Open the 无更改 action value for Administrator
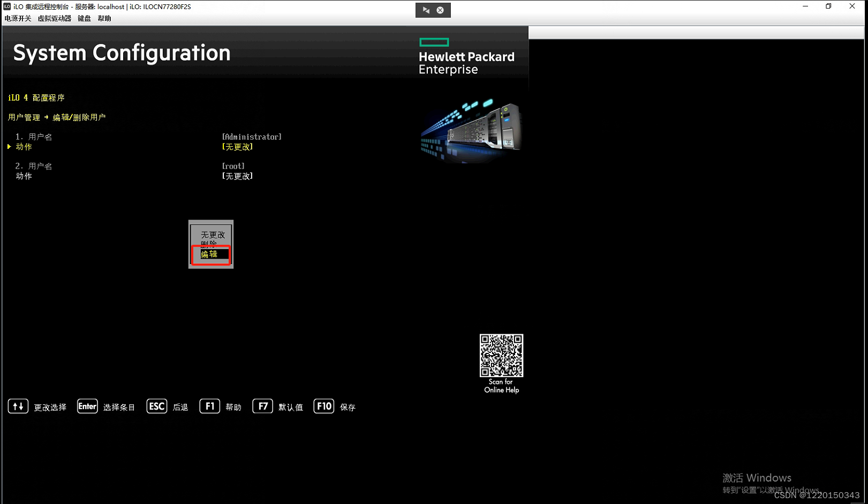This screenshot has width=868, height=504. pos(237,147)
